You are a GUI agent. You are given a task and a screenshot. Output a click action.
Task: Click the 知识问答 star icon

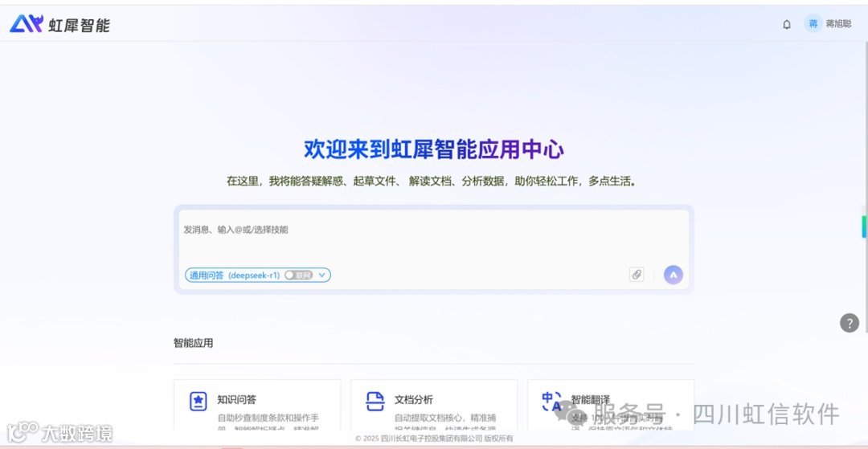point(199,401)
